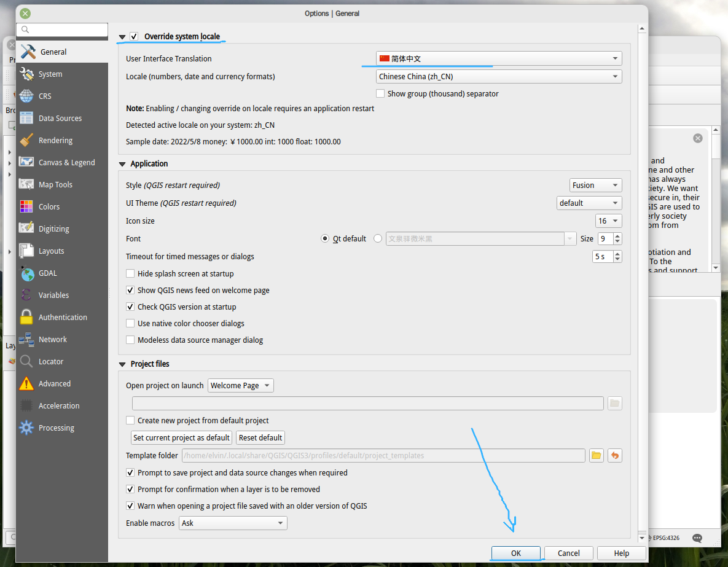
Task: Open the Variables epsilon icon
Action: [26, 295]
